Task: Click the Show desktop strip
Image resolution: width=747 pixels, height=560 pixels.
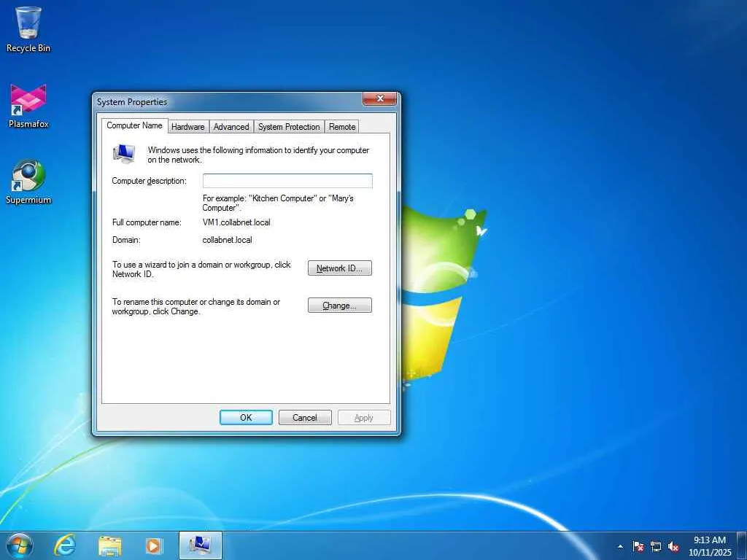Action: pos(742,545)
